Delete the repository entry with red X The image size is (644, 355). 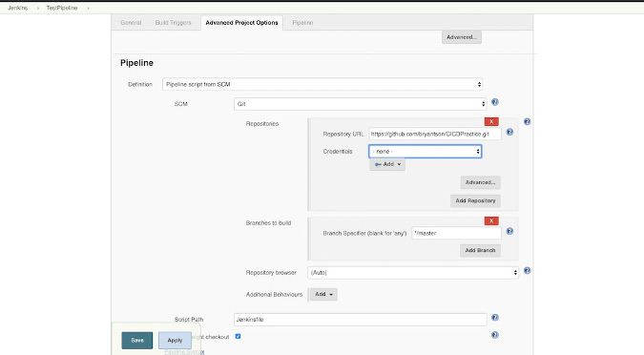coord(491,121)
